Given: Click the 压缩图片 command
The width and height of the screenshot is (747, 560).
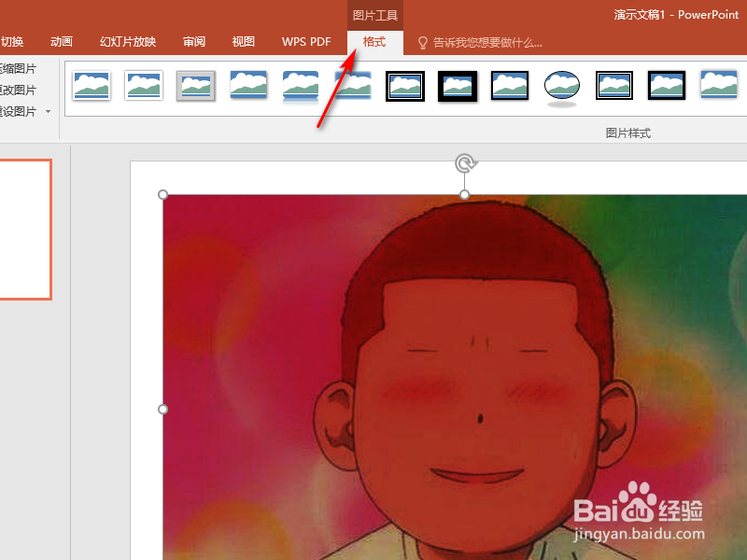Looking at the screenshot, I should coord(18,68).
